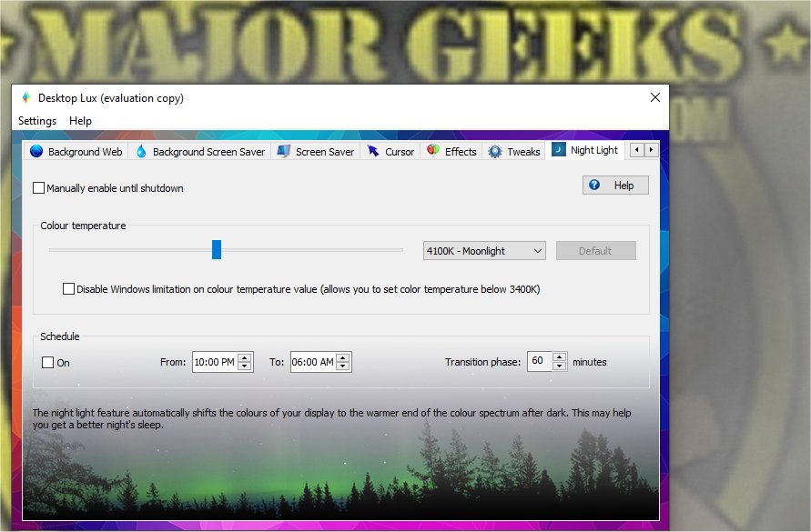This screenshot has width=811, height=532.
Task: Close the Desktop Lux window
Action: (x=654, y=97)
